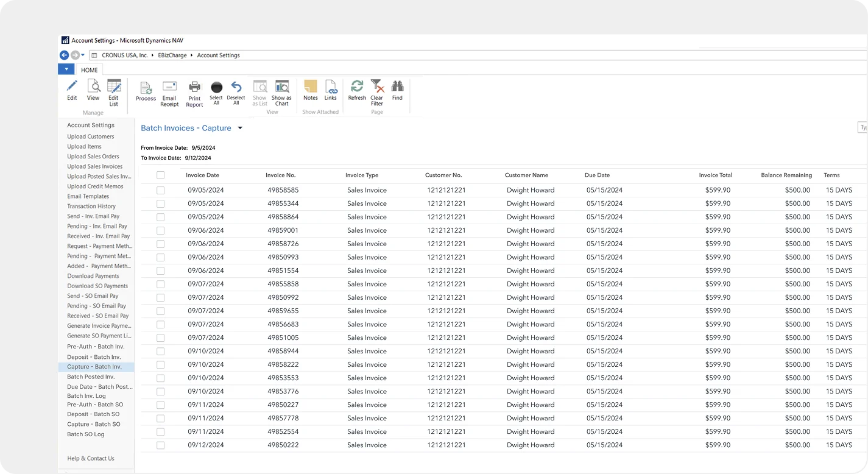Go back with the blue back arrow
This screenshot has width=868, height=474.
click(x=64, y=55)
